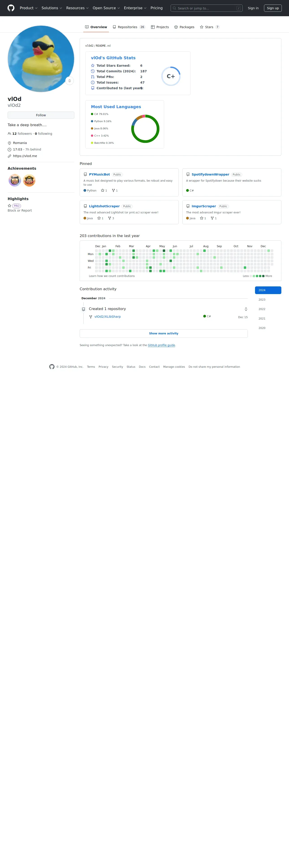Click the collapse icon beside Created 1 repository
The width and height of the screenshot is (289, 868).
(246, 309)
